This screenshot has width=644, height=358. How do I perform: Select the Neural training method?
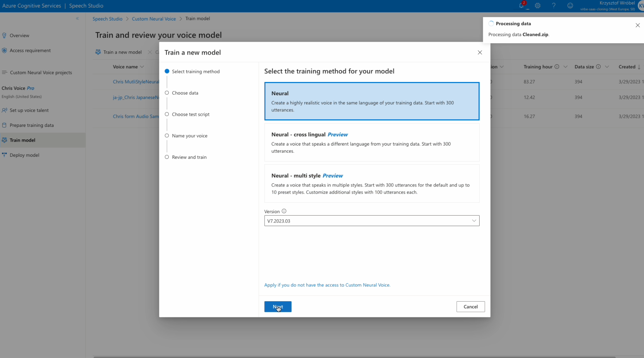(372, 101)
